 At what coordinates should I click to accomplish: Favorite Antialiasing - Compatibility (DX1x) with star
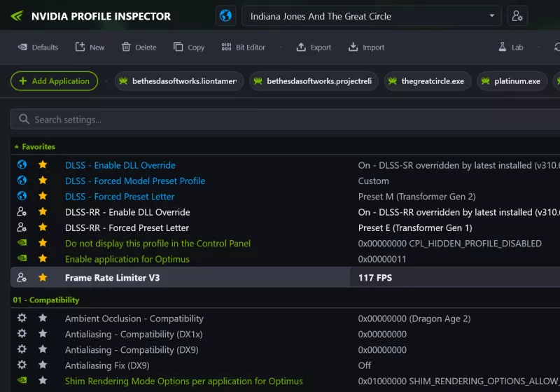[x=43, y=333]
